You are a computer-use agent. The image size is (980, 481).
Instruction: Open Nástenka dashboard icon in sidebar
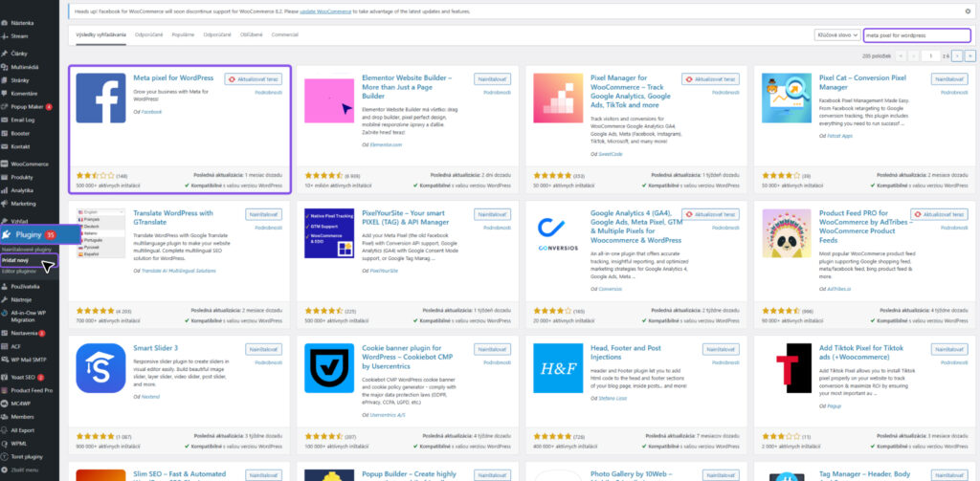(5, 23)
